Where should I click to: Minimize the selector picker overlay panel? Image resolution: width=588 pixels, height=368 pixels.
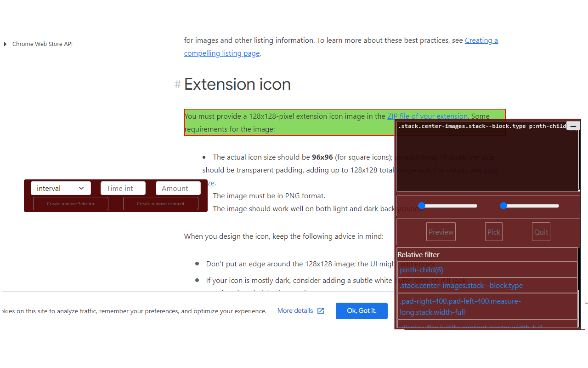[573, 126]
